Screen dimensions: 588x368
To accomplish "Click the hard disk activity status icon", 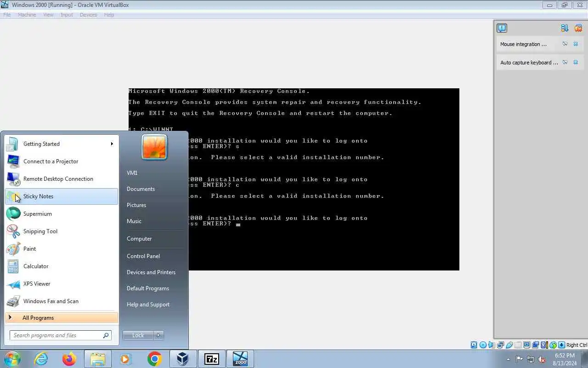I will (x=474, y=345).
